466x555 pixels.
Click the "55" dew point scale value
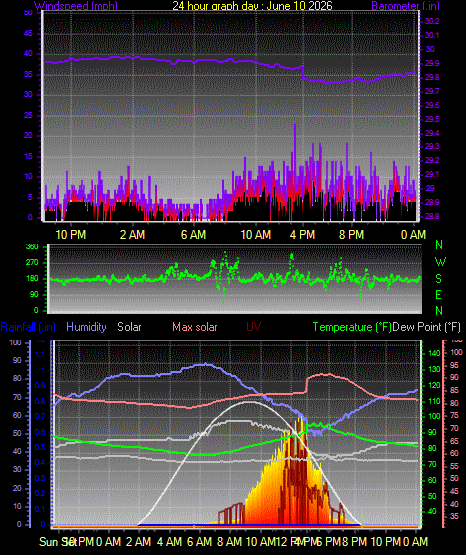pyautogui.click(x=454, y=467)
